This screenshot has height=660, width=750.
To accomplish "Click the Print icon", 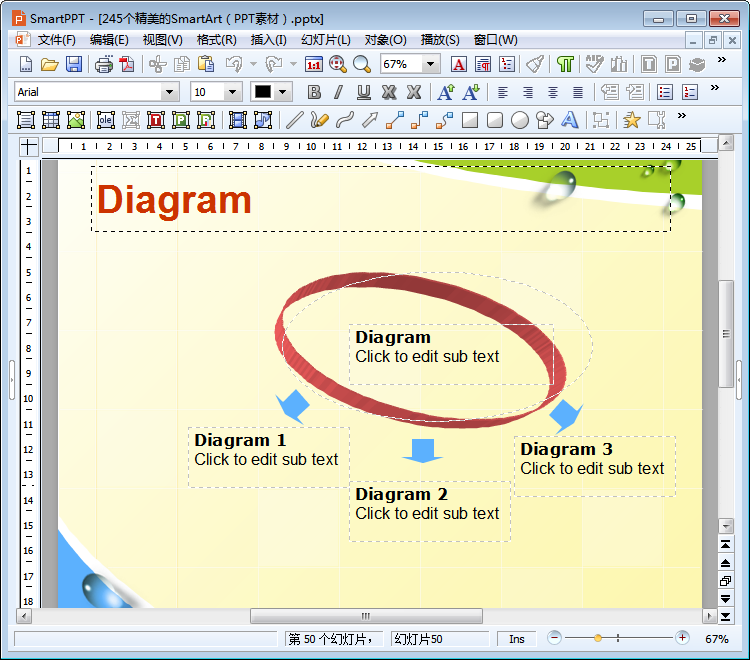I will coord(104,64).
